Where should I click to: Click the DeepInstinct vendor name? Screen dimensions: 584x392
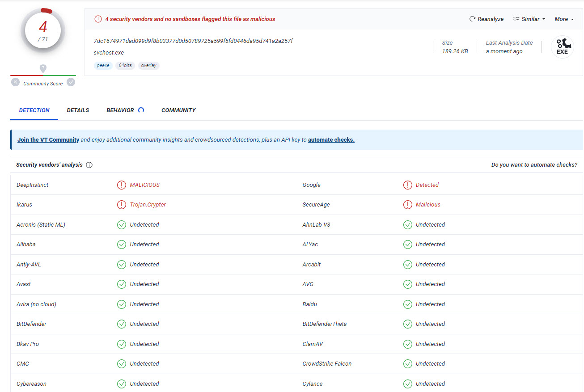[33, 185]
